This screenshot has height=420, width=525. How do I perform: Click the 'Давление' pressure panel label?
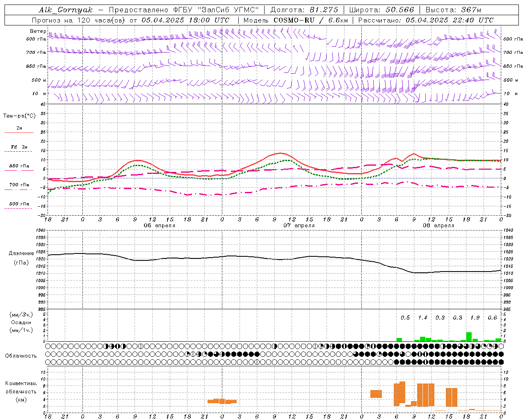coord(21,253)
